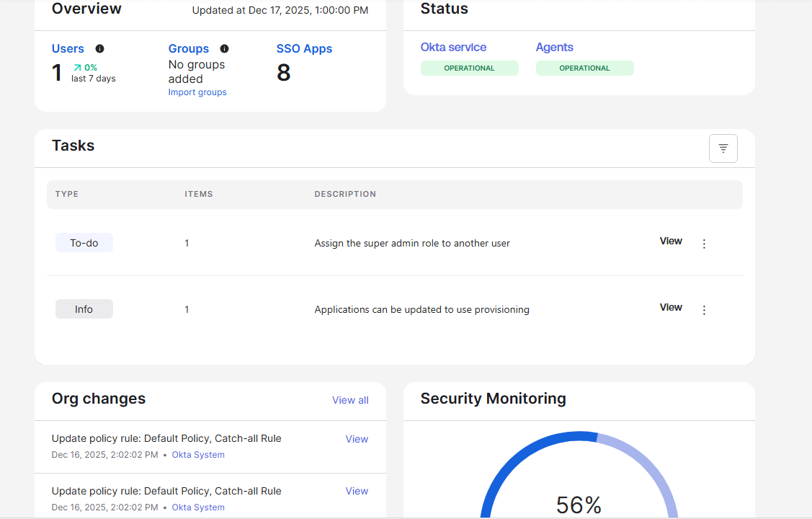Open View all under Org changes

350,400
